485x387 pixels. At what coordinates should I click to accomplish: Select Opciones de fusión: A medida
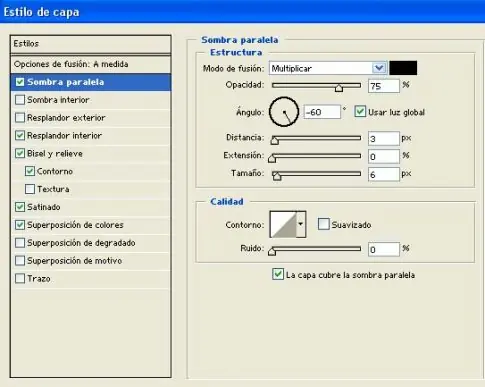pyautogui.click(x=91, y=64)
